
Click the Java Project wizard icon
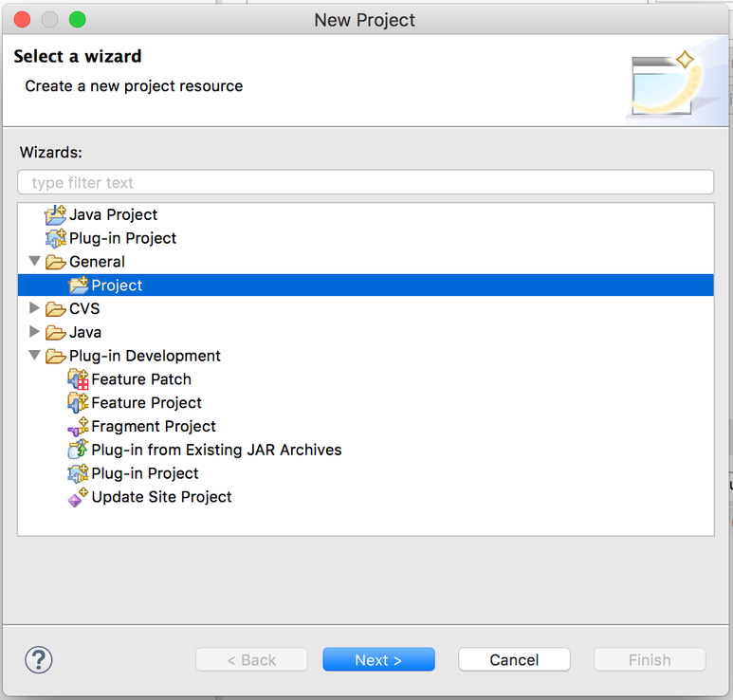(56, 214)
